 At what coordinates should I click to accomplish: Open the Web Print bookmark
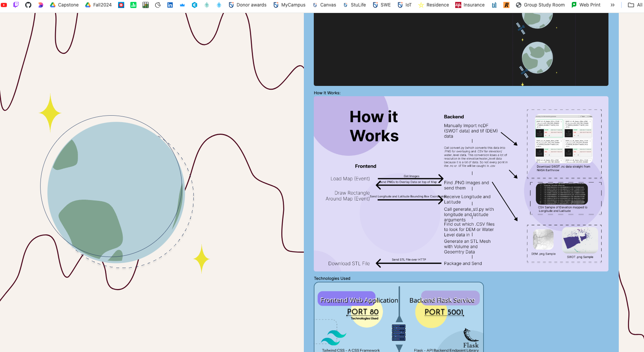pyautogui.click(x=586, y=5)
